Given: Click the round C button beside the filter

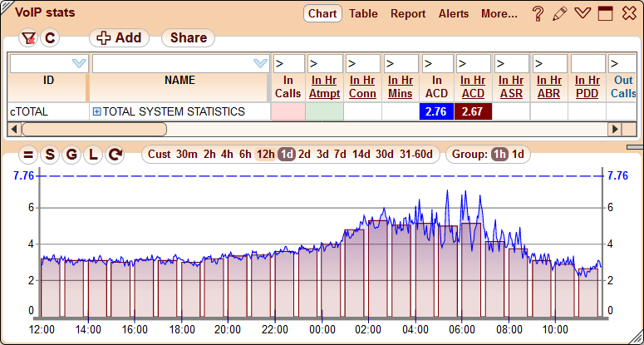Looking at the screenshot, I should tap(50, 38).
